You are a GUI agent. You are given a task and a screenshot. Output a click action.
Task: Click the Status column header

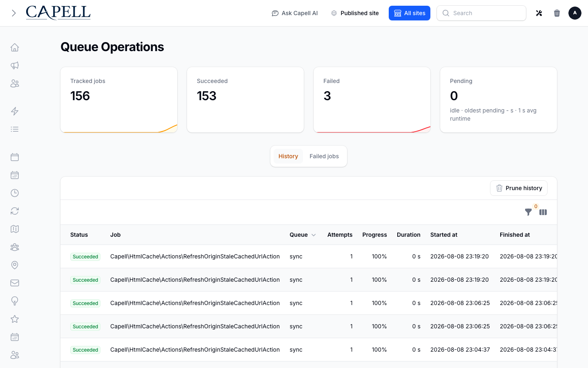click(79, 235)
